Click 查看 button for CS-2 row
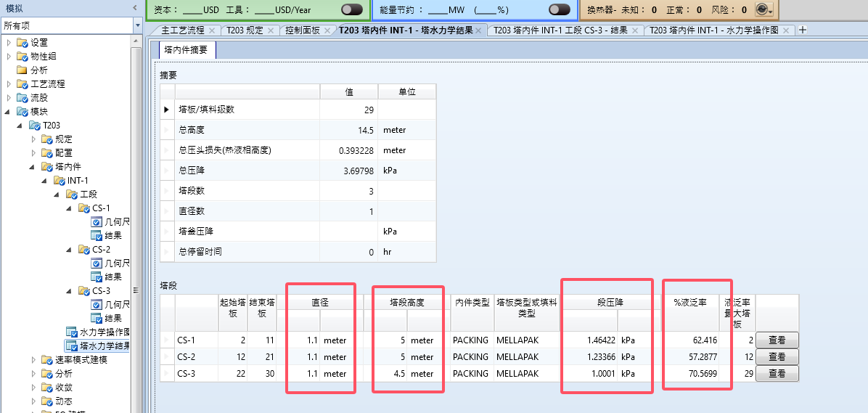Viewport: 868px width, 413px height. coord(777,356)
